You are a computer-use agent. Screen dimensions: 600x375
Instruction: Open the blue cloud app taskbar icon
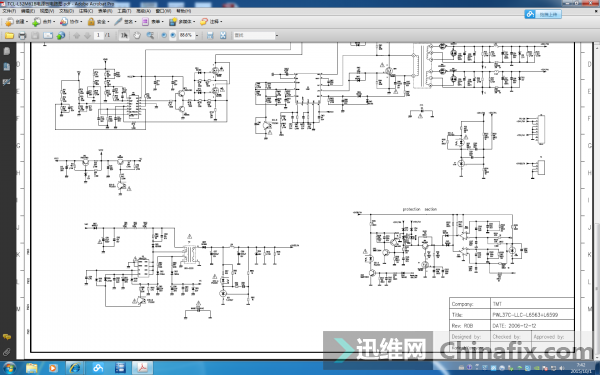(98, 368)
